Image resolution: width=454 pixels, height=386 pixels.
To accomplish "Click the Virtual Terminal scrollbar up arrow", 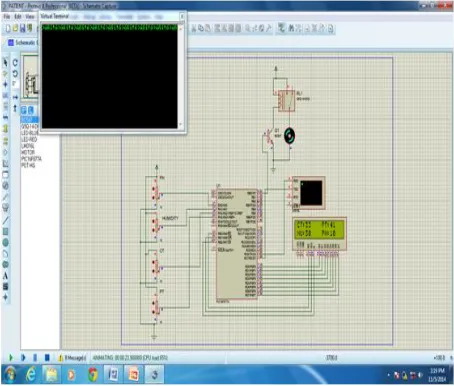I will click(x=181, y=28).
